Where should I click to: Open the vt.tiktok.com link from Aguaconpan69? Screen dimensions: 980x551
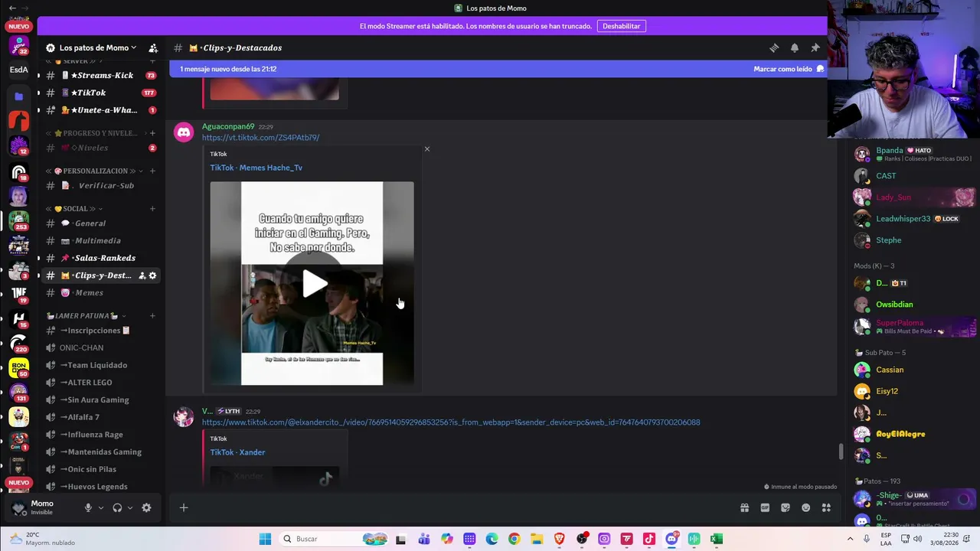[x=260, y=138]
